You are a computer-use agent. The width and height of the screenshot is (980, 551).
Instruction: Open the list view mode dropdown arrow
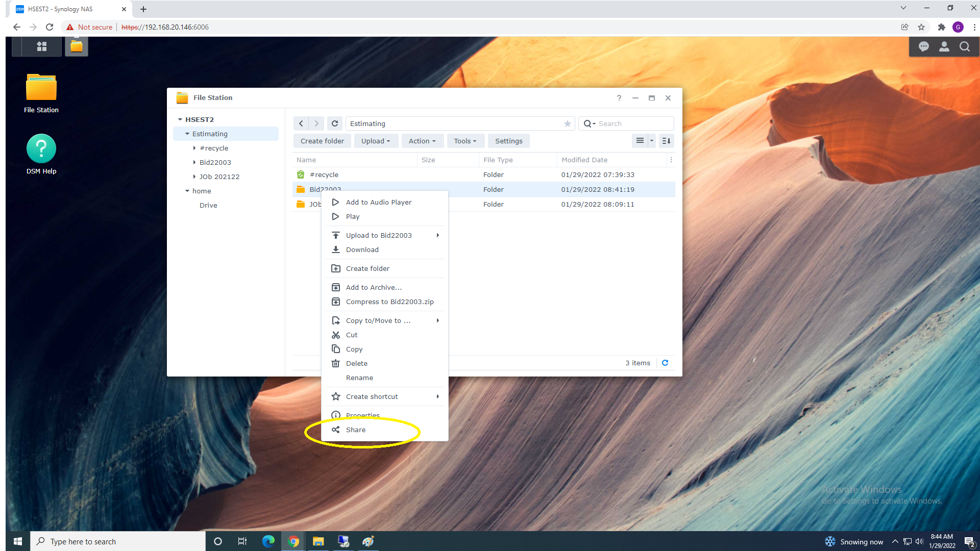652,141
